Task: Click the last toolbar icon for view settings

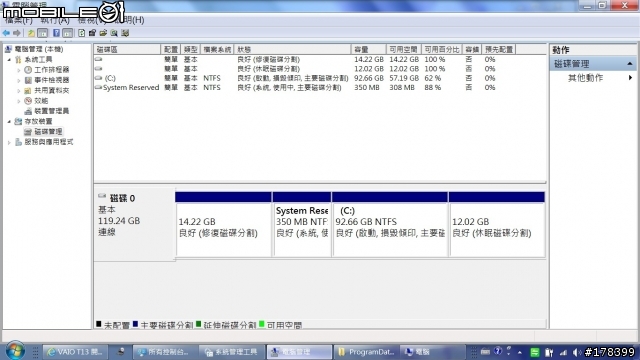Action: click(x=125, y=33)
